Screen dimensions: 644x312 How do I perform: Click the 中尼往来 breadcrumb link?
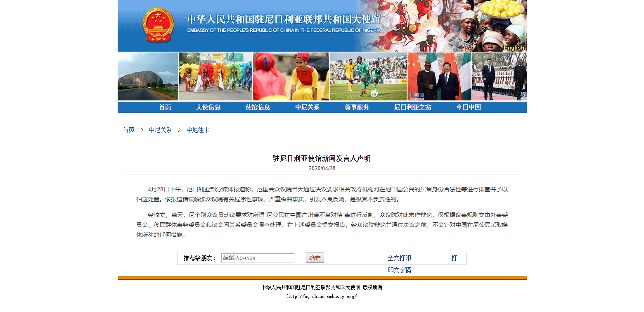pyautogui.click(x=198, y=130)
